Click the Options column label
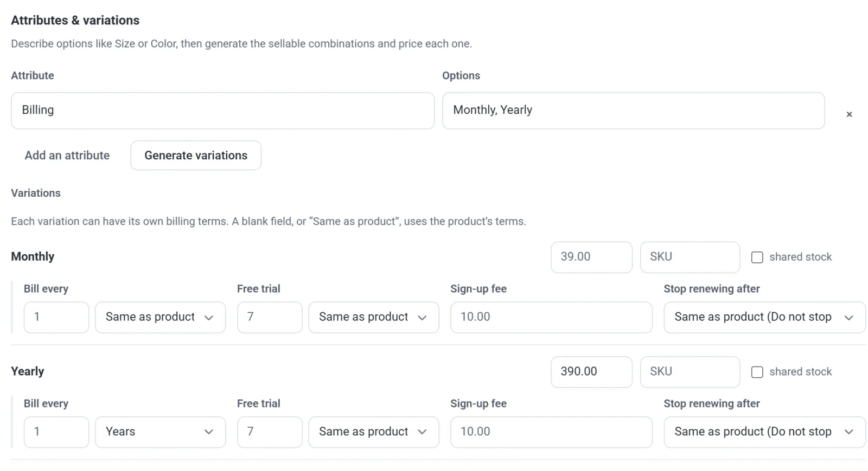This screenshot has width=868, height=471. click(x=461, y=76)
